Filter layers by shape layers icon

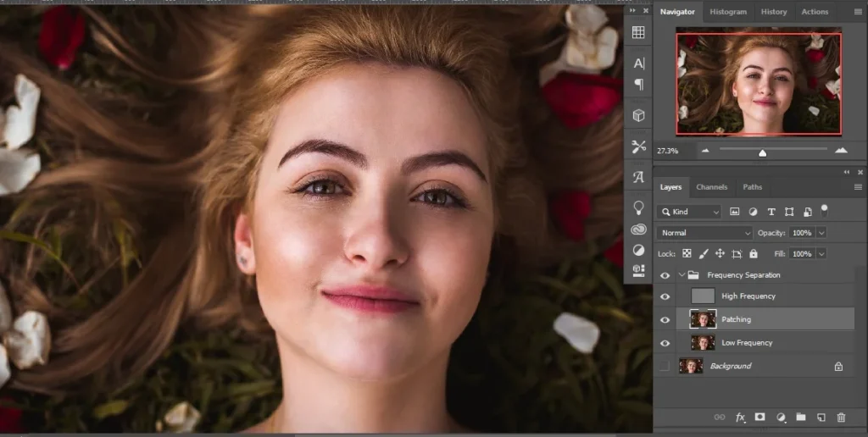click(x=789, y=212)
